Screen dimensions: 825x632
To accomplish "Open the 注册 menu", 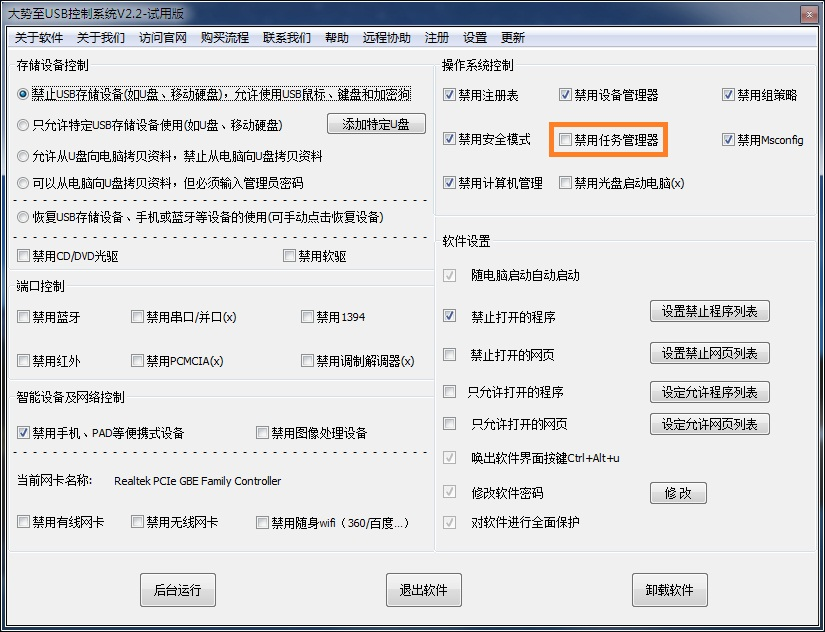I will (x=437, y=38).
